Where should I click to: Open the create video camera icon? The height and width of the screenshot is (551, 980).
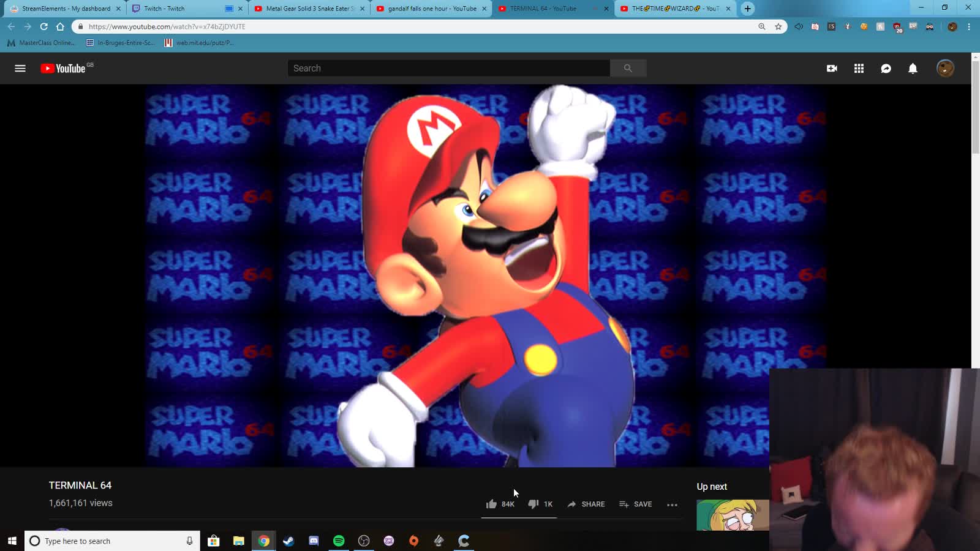coord(832,69)
